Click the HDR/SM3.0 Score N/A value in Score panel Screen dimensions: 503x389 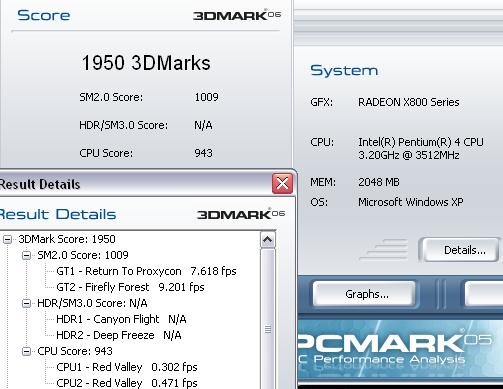pyautogui.click(x=203, y=125)
